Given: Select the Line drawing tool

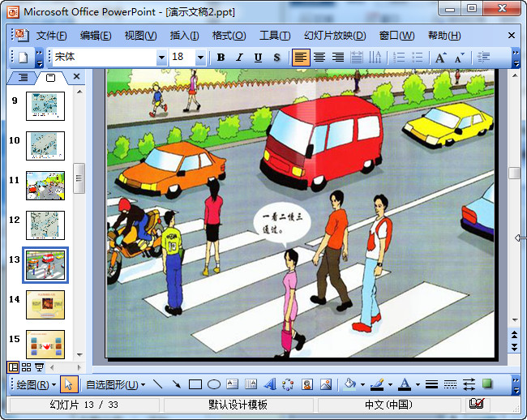Looking at the screenshot, I should pyautogui.click(x=157, y=384).
